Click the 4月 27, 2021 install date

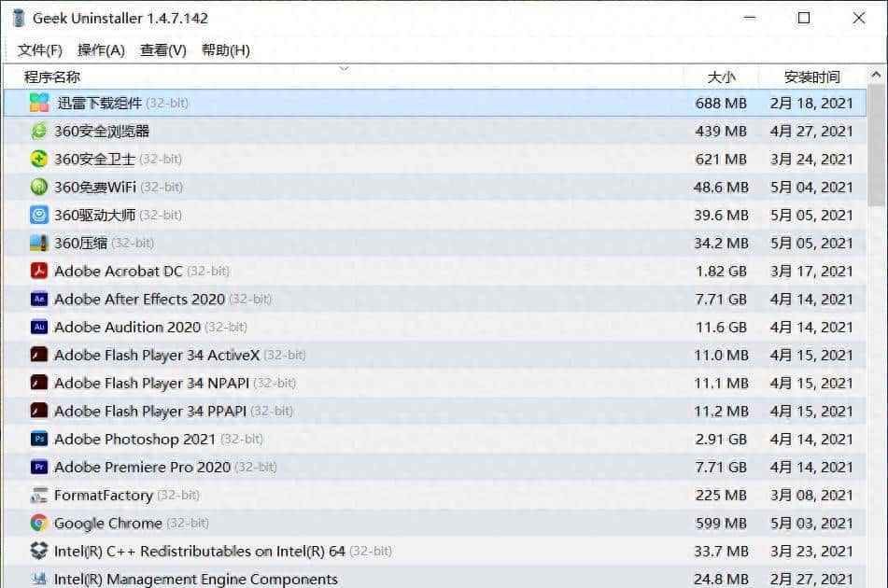pyautogui.click(x=811, y=132)
